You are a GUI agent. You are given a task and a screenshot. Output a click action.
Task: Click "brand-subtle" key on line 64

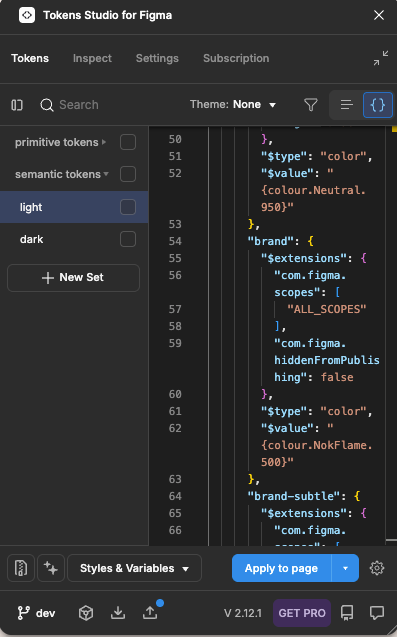coord(293,496)
